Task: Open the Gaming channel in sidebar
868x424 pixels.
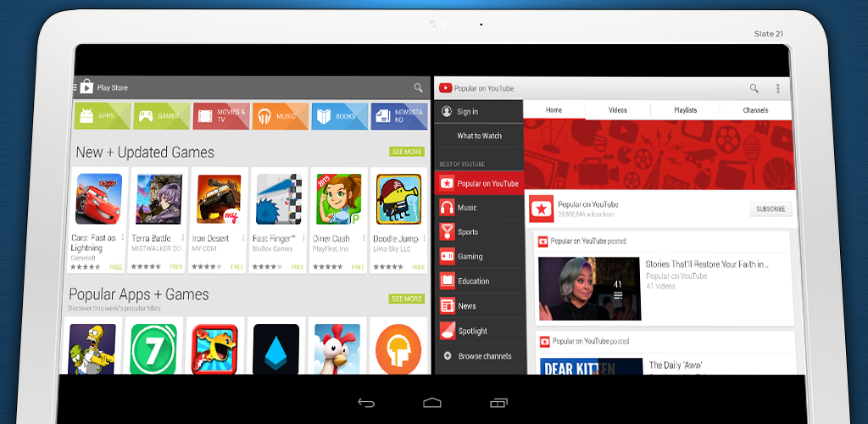Action: [x=480, y=256]
